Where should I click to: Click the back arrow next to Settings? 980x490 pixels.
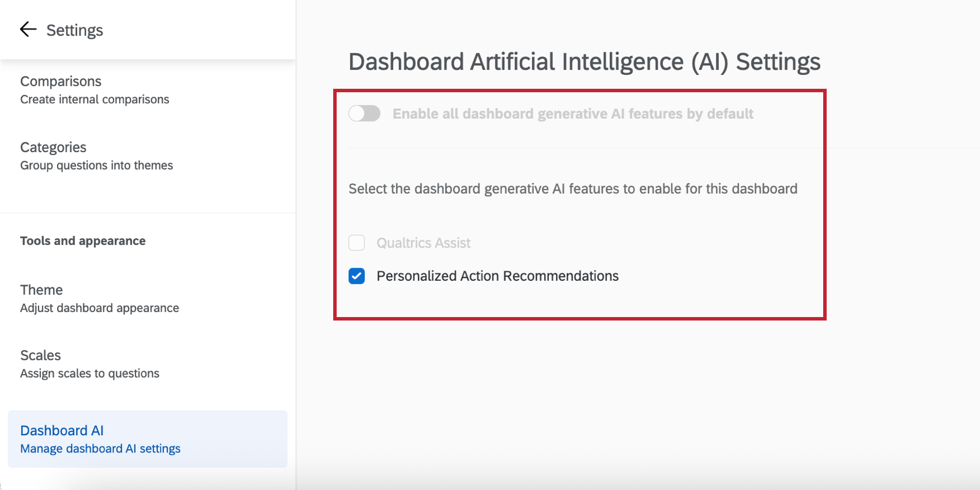27,29
